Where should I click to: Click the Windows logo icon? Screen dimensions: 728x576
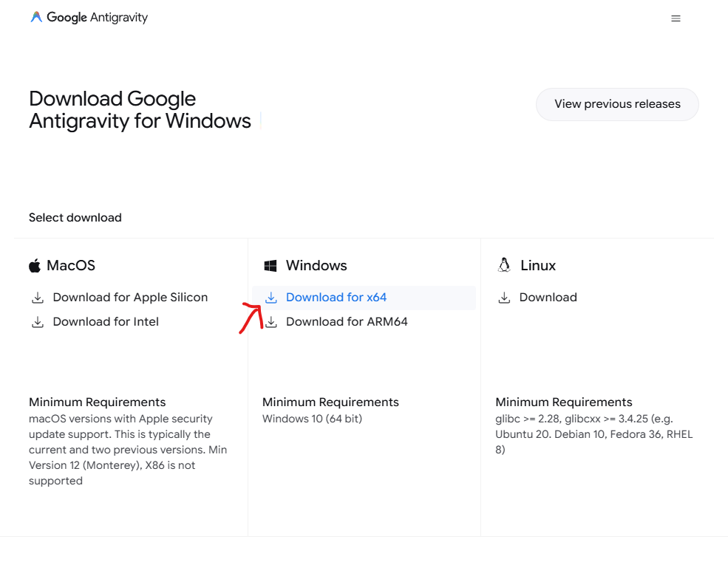pos(271,266)
